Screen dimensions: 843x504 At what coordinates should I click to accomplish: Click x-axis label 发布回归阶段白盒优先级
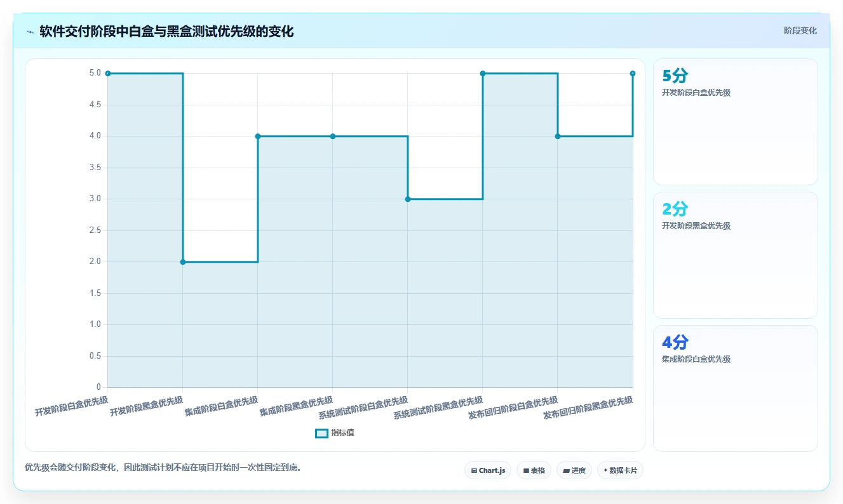click(513, 408)
